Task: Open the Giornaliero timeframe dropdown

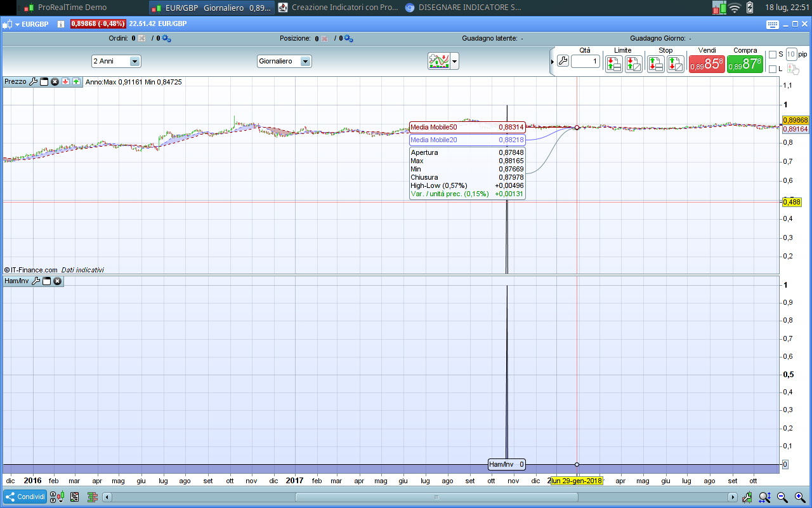Action: pyautogui.click(x=305, y=62)
